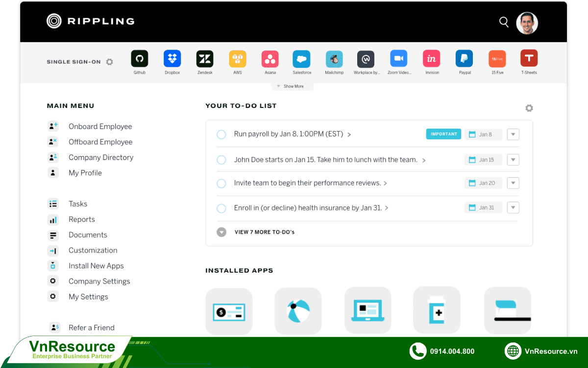Mark the Run payroll task complete

[221, 134]
